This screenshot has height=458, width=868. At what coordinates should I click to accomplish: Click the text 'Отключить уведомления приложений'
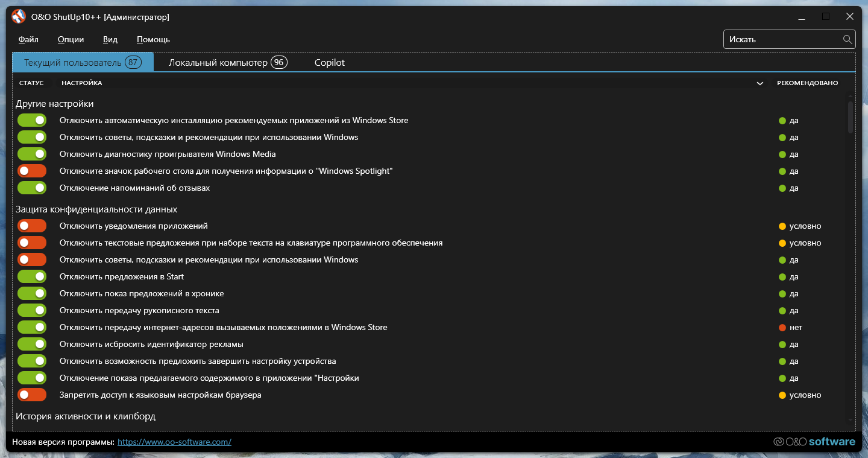click(133, 226)
